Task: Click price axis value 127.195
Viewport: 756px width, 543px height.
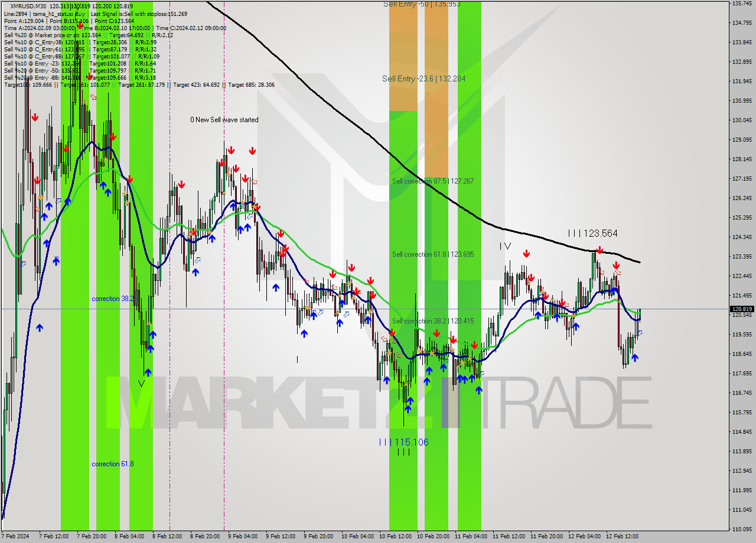Action: click(742, 179)
